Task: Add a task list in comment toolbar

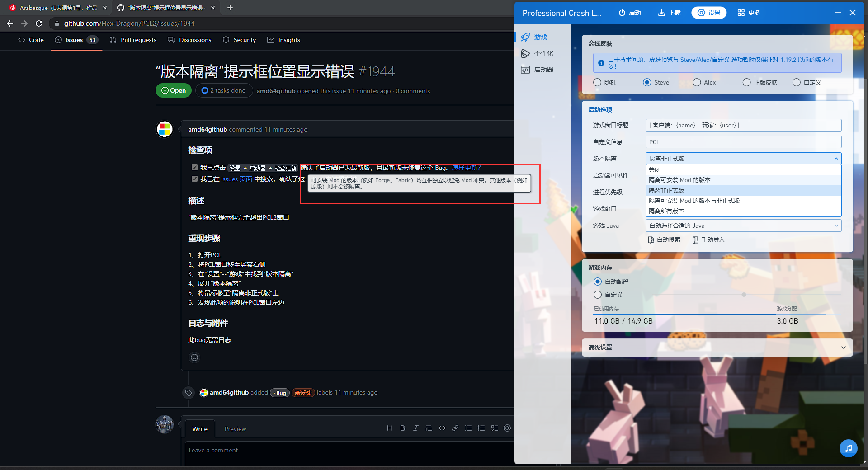Action: [495, 428]
